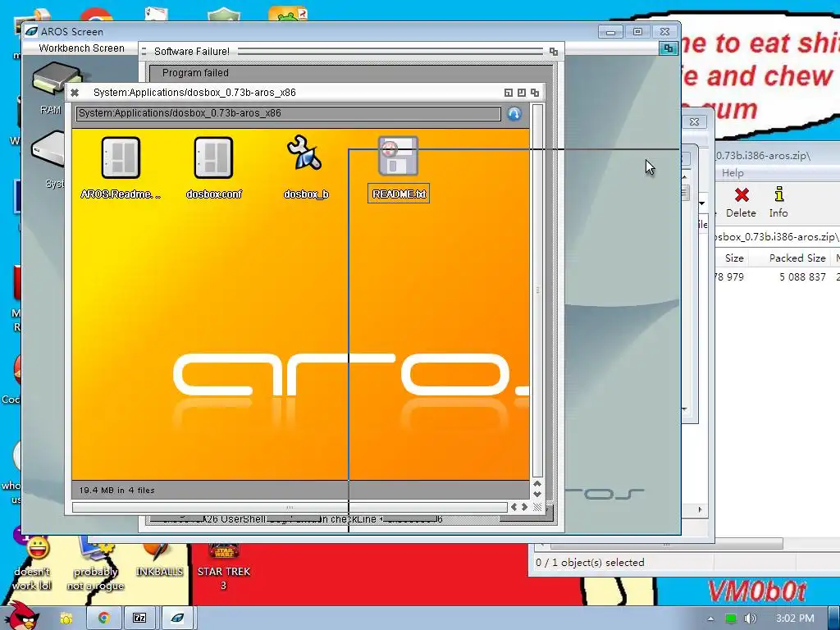Select the dosbox.conf file icon

click(213, 157)
